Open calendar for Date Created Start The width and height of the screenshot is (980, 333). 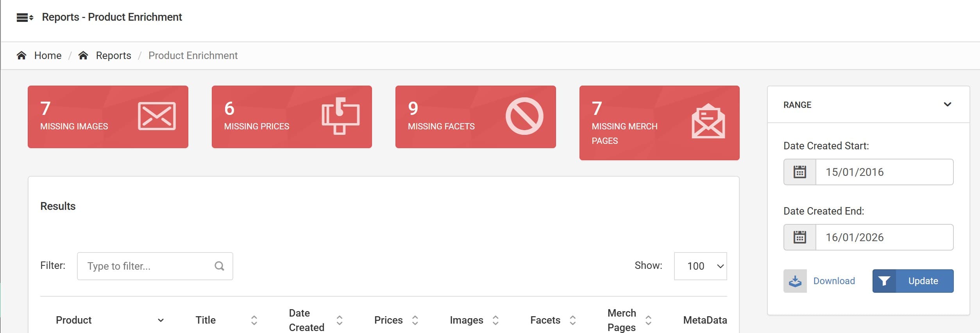[799, 172]
